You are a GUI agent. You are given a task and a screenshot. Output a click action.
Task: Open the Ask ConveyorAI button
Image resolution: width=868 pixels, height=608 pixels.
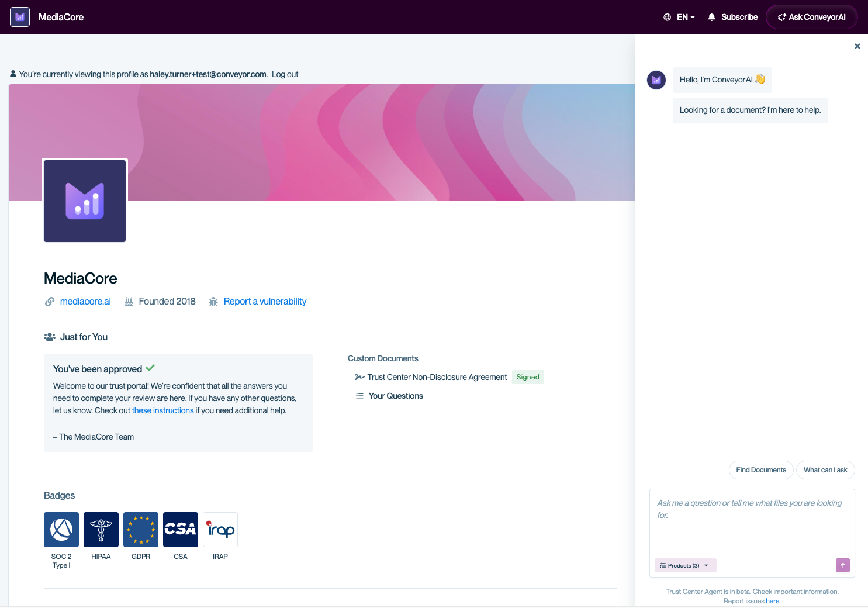pos(811,17)
